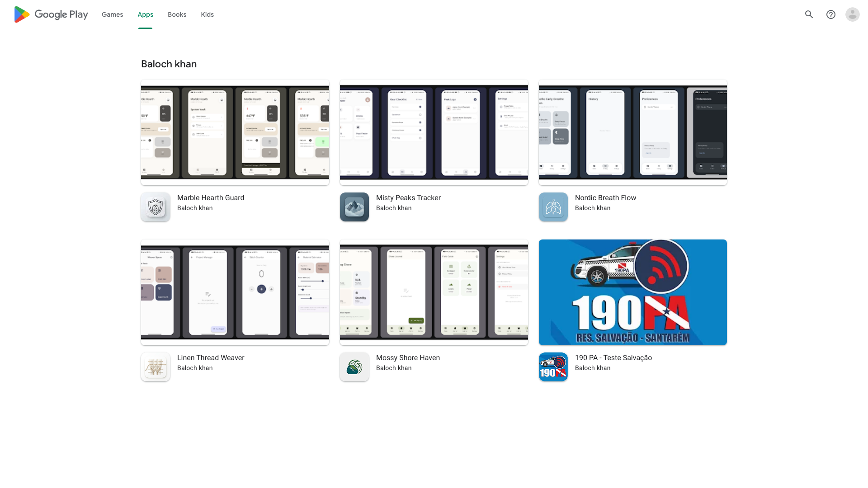The height and width of the screenshot is (488, 868).
Task: Open the 190 PA Res. Salvação banner image
Action: click(633, 292)
